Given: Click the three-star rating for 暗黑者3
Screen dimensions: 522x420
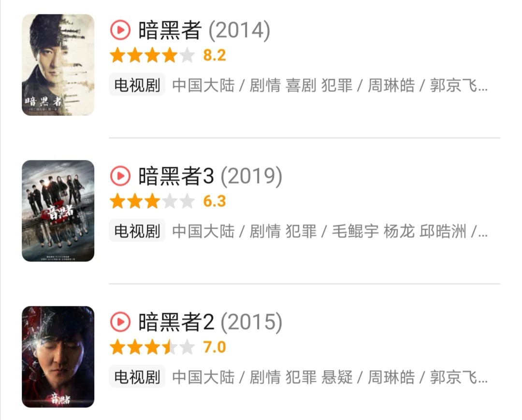Looking at the screenshot, I should pos(152,202).
